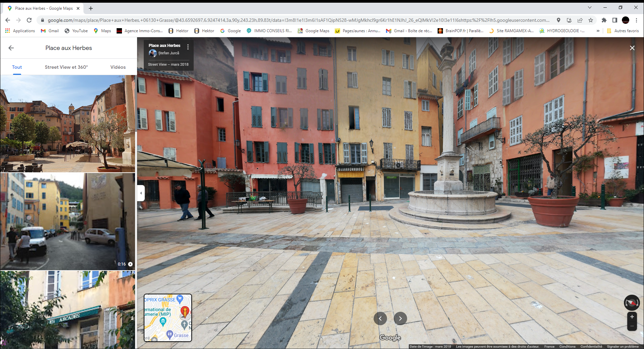Expand the hidden bookmarks overflow chevron
The width and height of the screenshot is (644, 349).
[x=598, y=31]
